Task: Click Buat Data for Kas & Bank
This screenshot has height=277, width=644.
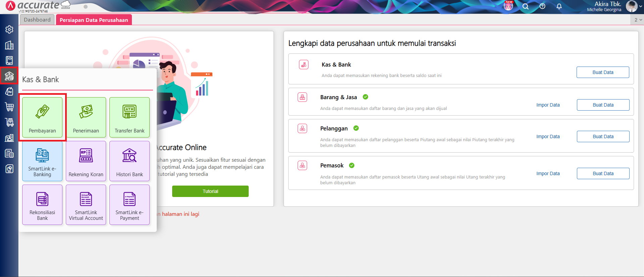Action: [603, 72]
